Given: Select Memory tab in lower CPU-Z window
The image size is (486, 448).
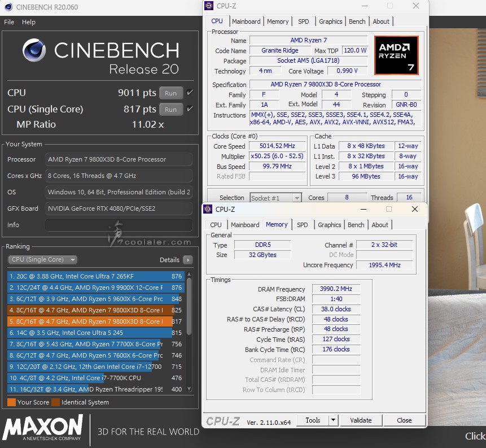Looking at the screenshot, I should (277, 224).
